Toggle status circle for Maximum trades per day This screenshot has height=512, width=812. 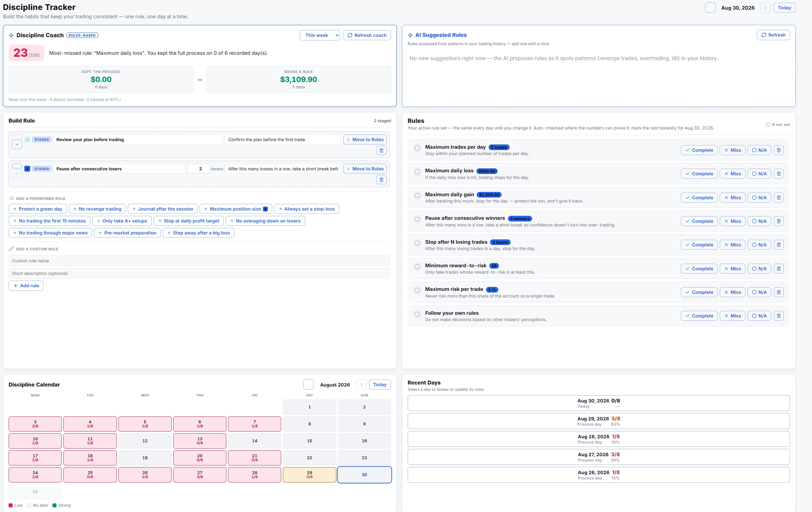(417, 148)
